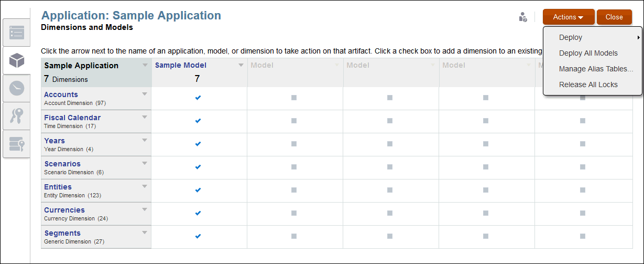
Task: Click the user help icon near Actions
Action: pos(522,17)
